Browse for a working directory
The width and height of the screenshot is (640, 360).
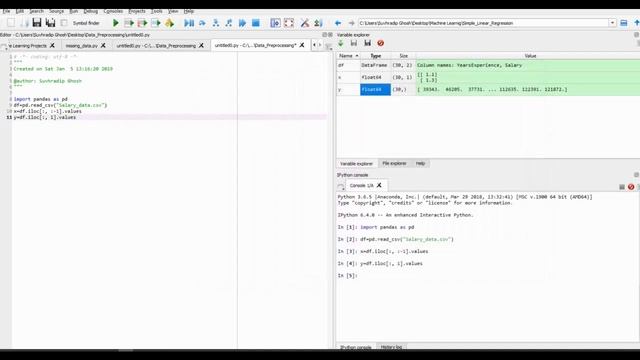(x=624, y=23)
